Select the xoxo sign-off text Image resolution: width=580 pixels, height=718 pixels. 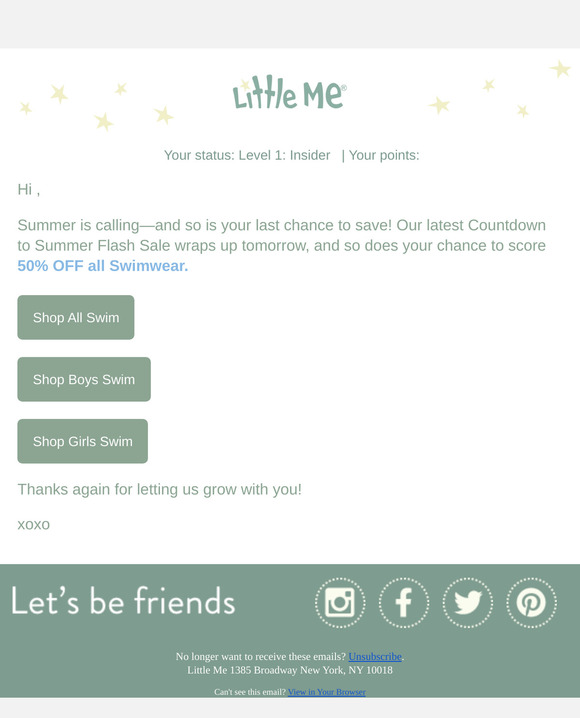click(x=33, y=525)
